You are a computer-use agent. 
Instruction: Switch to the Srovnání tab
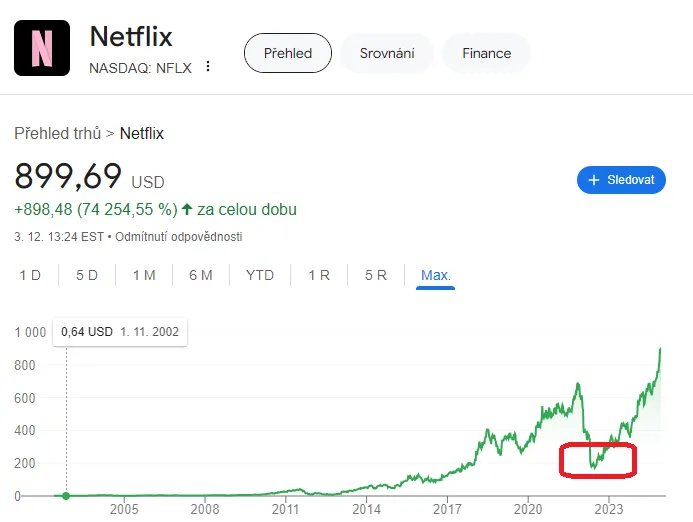point(387,53)
